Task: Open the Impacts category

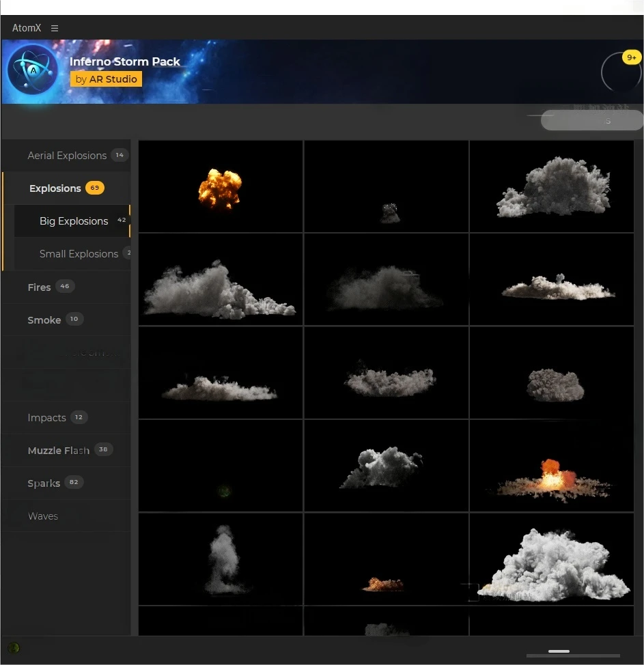Action: [46, 418]
